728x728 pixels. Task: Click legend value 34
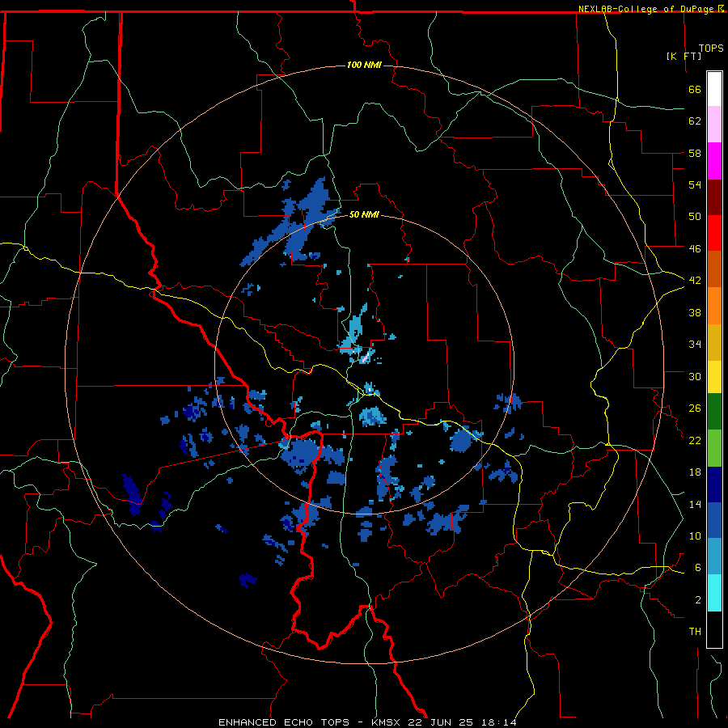pyautogui.click(x=695, y=344)
